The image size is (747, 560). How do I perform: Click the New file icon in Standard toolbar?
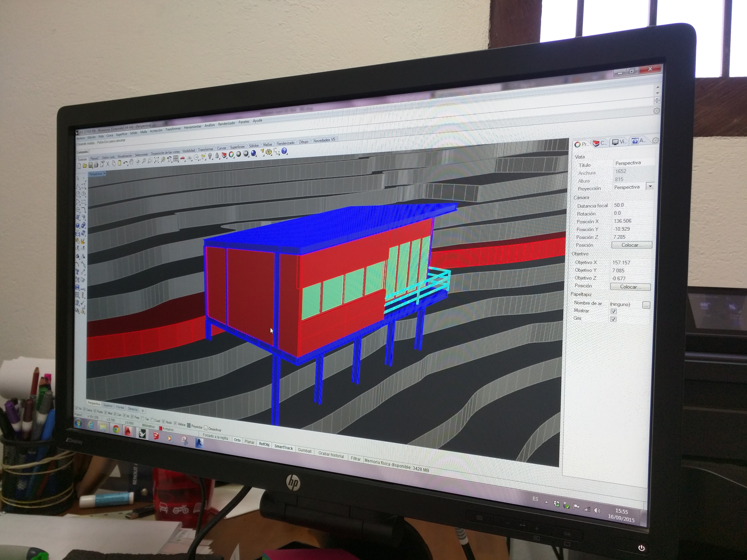[x=79, y=166]
